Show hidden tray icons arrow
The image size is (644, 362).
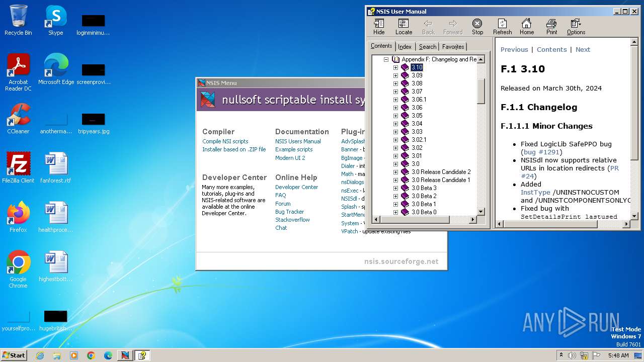coord(561,355)
